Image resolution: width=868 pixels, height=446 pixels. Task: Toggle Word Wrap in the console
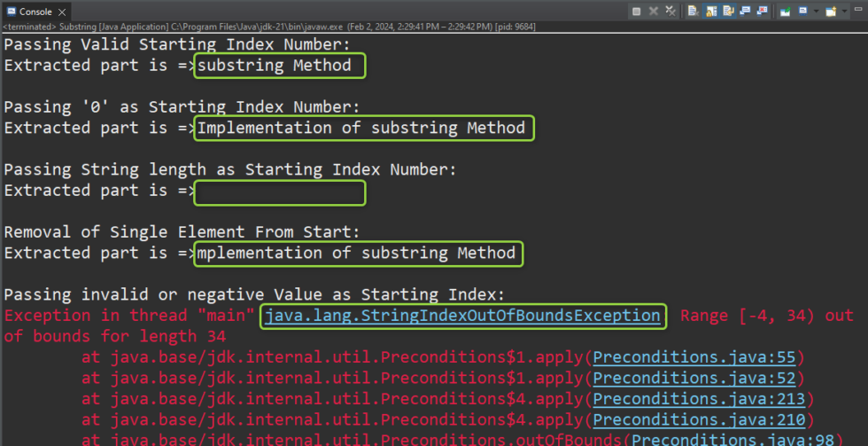coord(728,11)
